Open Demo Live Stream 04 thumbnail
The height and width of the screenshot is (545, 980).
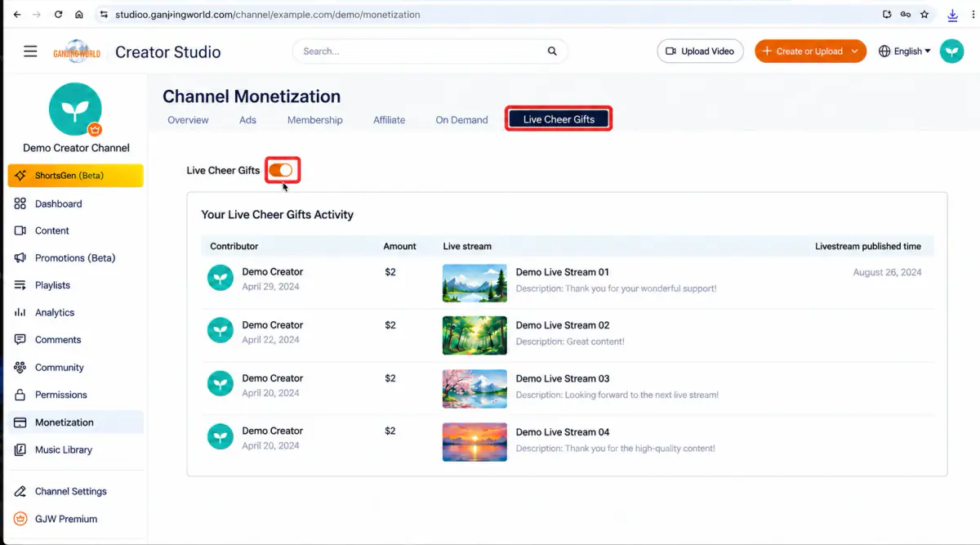474,442
